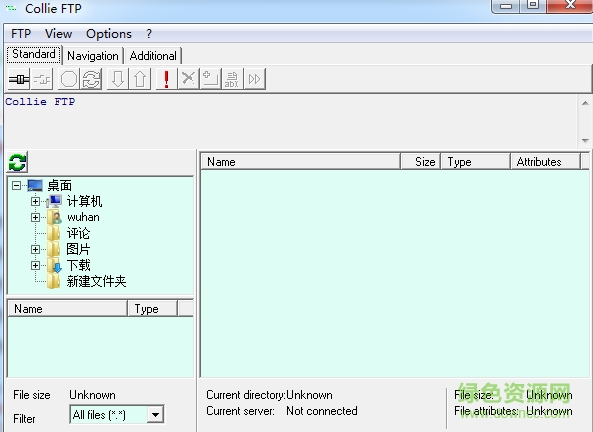Sort remote list by Size column
The height and width of the screenshot is (432, 593).
(x=421, y=162)
